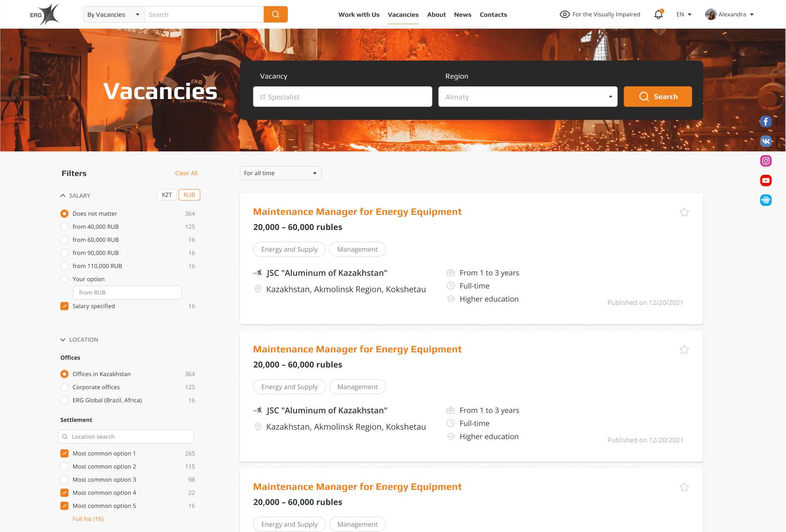Enable the For the Visually Impaired mode
786x532 pixels.
[600, 14]
